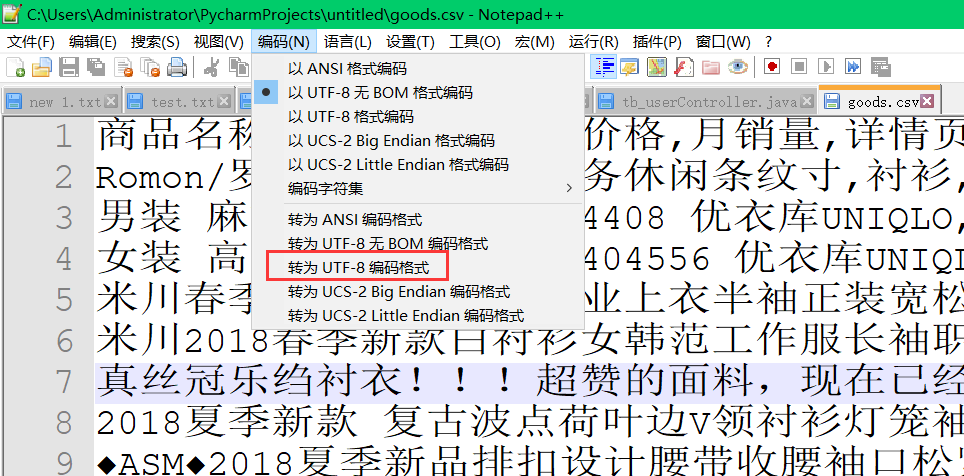Click the Stop recording macro icon
The width and height of the screenshot is (964, 476).
(x=798, y=67)
